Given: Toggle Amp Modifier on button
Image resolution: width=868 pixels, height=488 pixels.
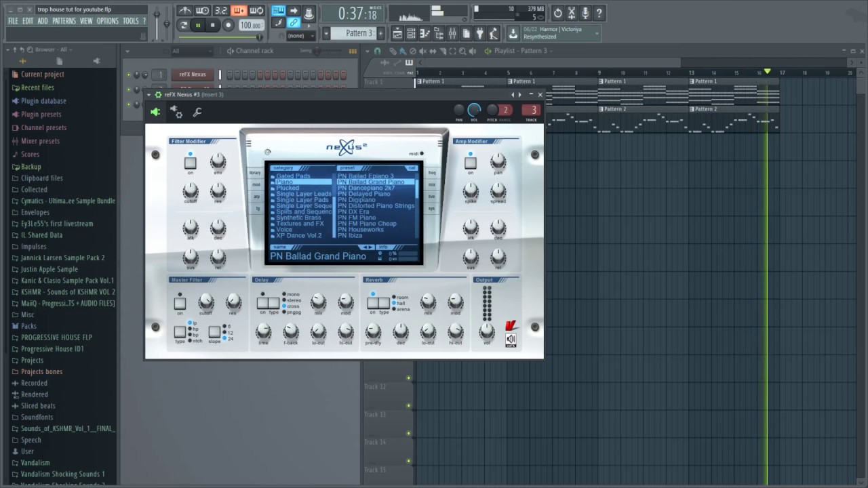Looking at the screenshot, I should click(x=471, y=163).
